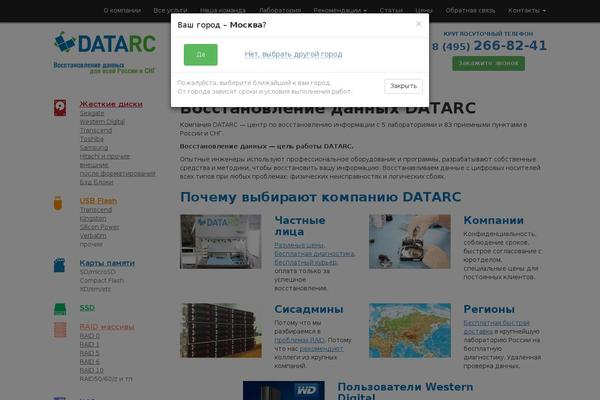Open SSD category link

point(87,308)
